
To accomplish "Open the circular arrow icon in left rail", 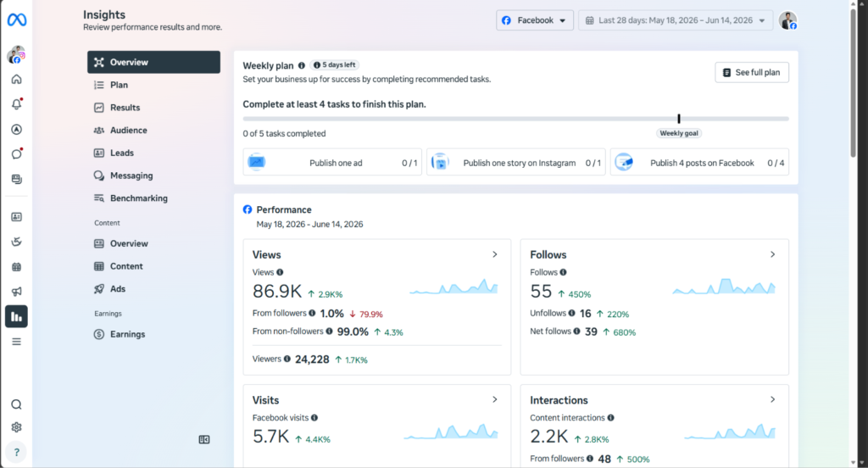I will click(17, 242).
